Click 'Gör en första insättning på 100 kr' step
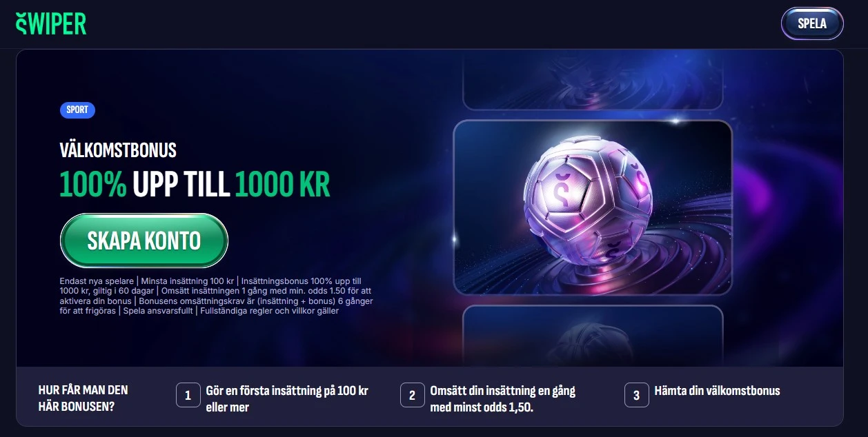Screen dimensions: 868x437 (287, 398)
